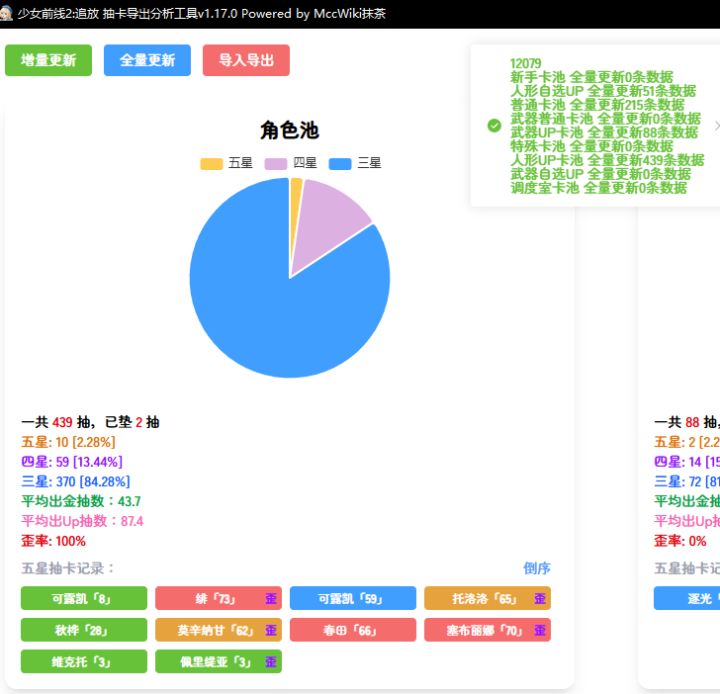Click 新手卡池 全量更新0条数据 line
Image resolution: width=720 pixels, height=694 pixels.
click(x=592, y=77)
